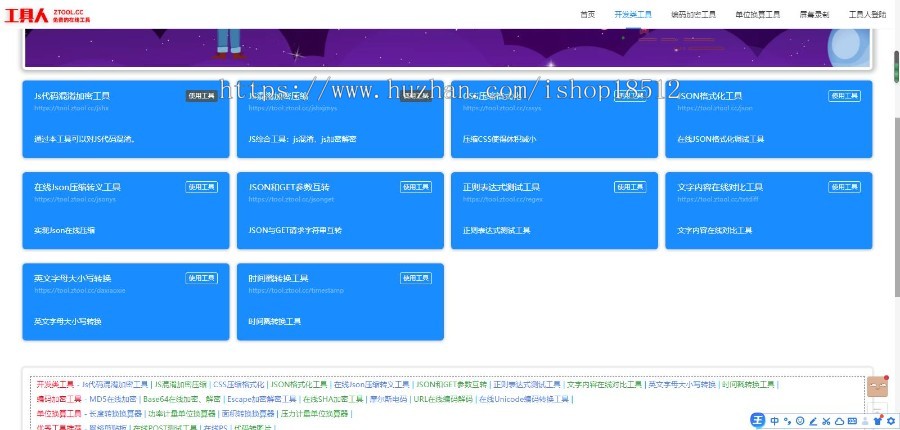
Task: Click the red 开发类工具 footer category link
Action: (55, 385)
